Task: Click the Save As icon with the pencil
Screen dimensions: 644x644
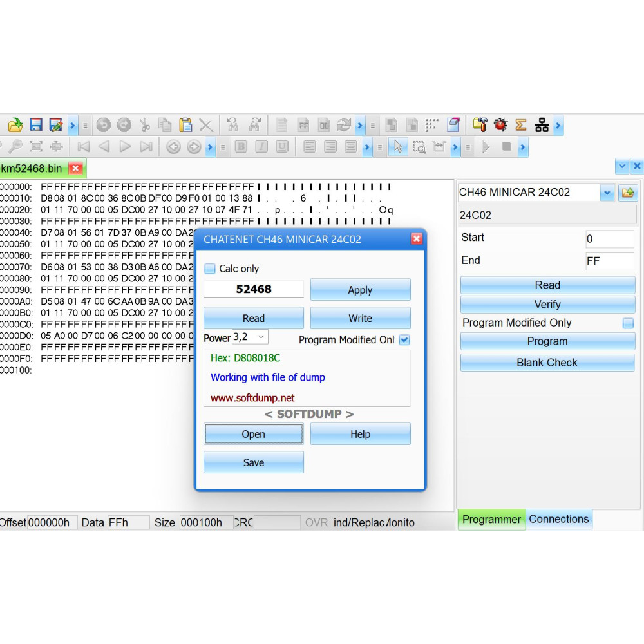Action: [x=55, y=125]
